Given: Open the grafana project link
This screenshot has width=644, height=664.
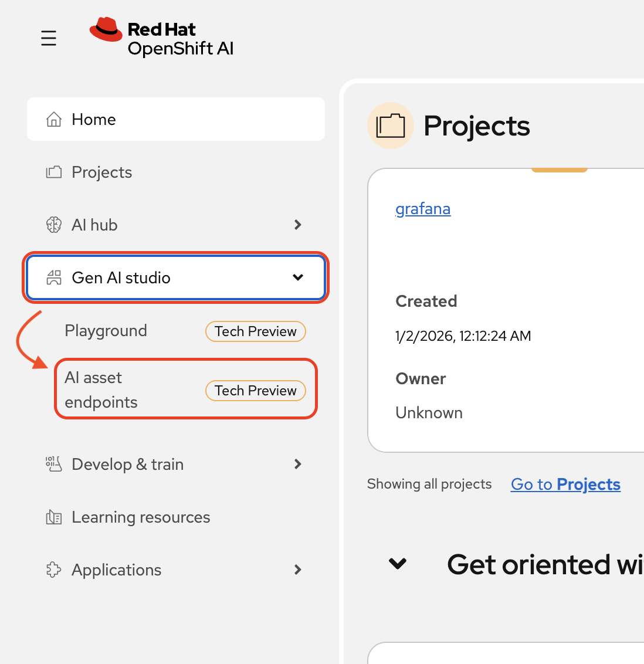Looking at the screenshot, I should click(422, 209).
